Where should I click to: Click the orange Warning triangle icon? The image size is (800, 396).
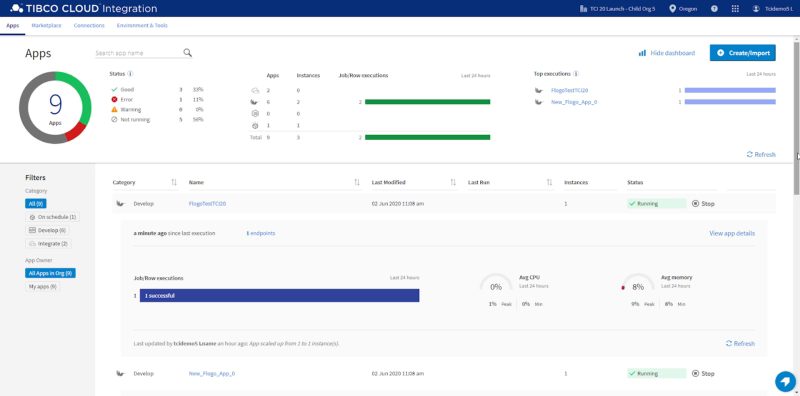(x=114, y=109)
